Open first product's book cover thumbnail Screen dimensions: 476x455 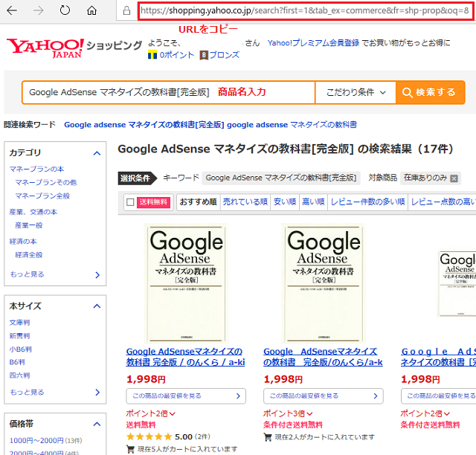[186, 283]
